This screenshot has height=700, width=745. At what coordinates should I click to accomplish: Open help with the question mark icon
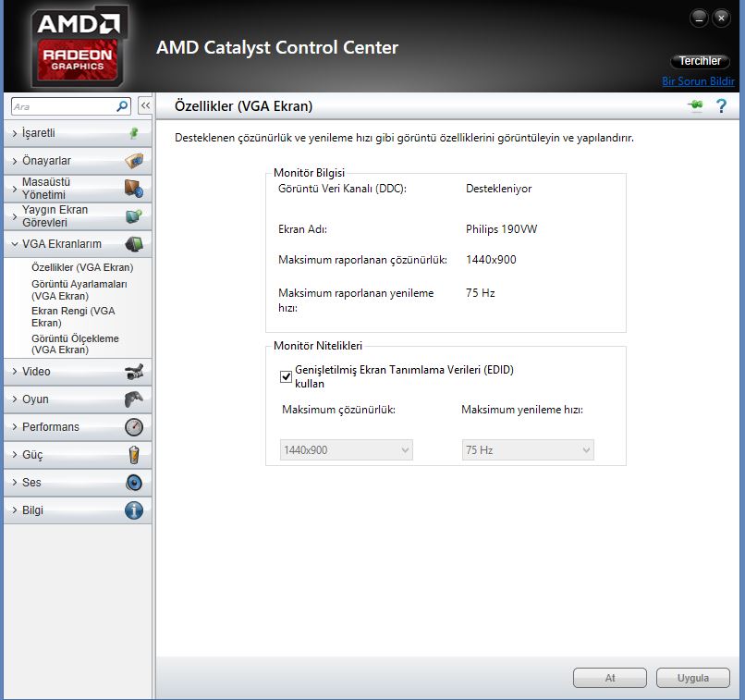(721, 105)
